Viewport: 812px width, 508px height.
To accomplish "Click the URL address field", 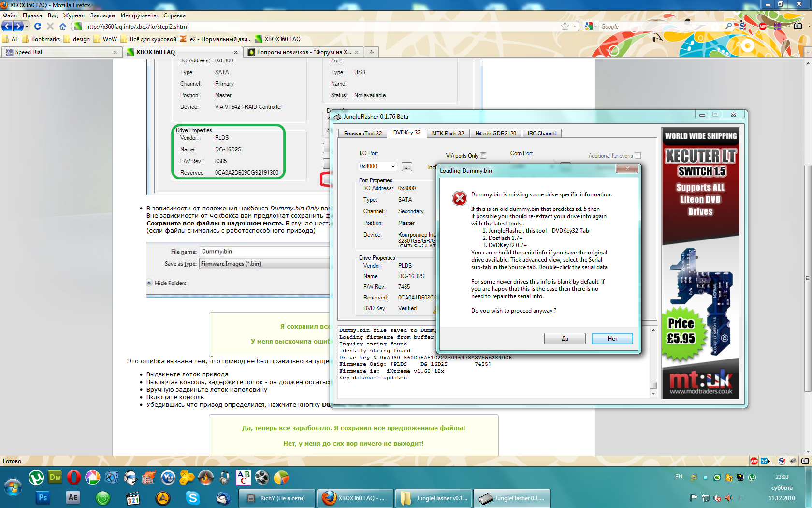I will coord(319,27).
